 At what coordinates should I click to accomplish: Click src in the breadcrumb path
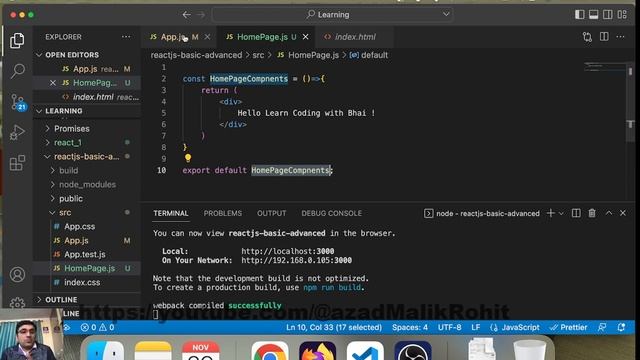click(x=258, y=55)
